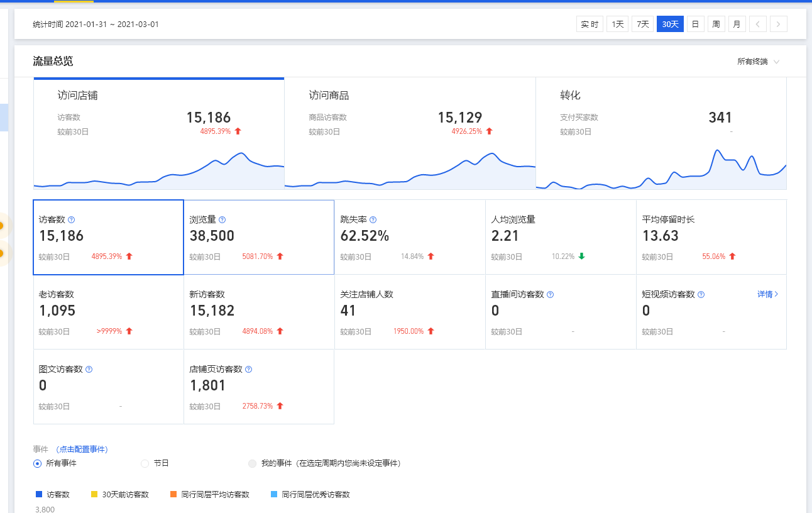Select the 浏览量 metric card
Screen dimensions: 812x513
click(x=259, y=237)
